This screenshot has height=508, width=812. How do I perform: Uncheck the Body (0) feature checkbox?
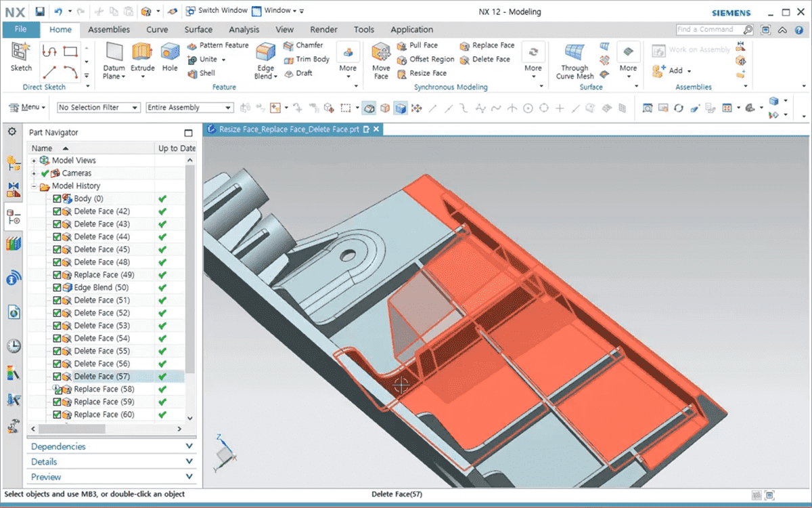[57, 199]
